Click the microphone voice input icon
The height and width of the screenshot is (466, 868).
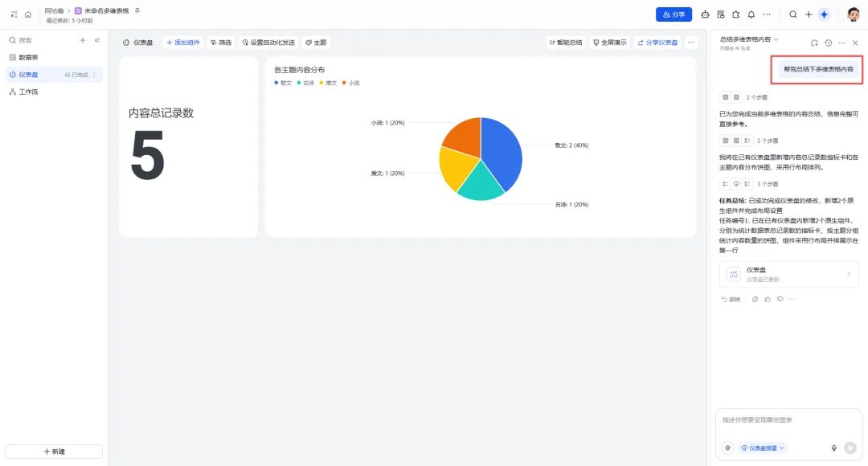tap(833, 448)
